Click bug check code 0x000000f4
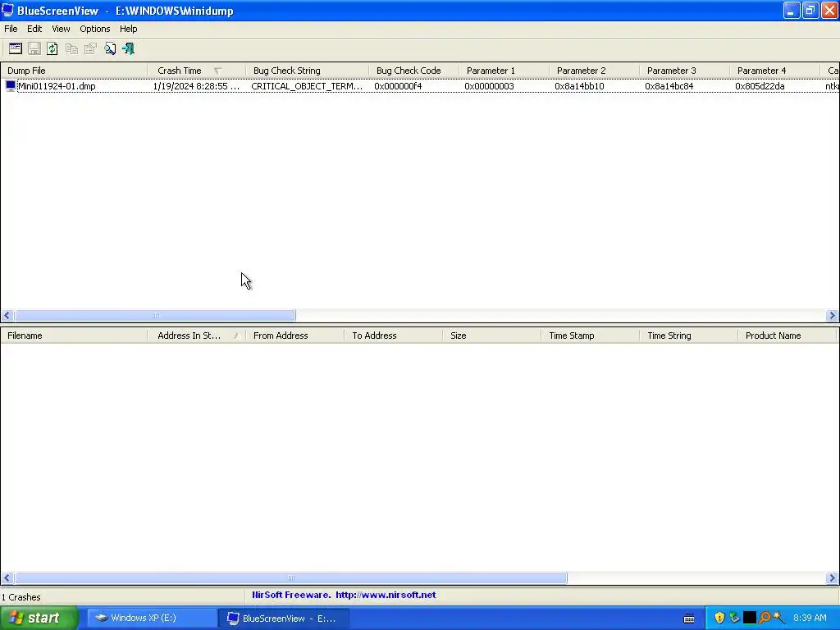The width and height of the screenshot is (840, 630). 398,86
